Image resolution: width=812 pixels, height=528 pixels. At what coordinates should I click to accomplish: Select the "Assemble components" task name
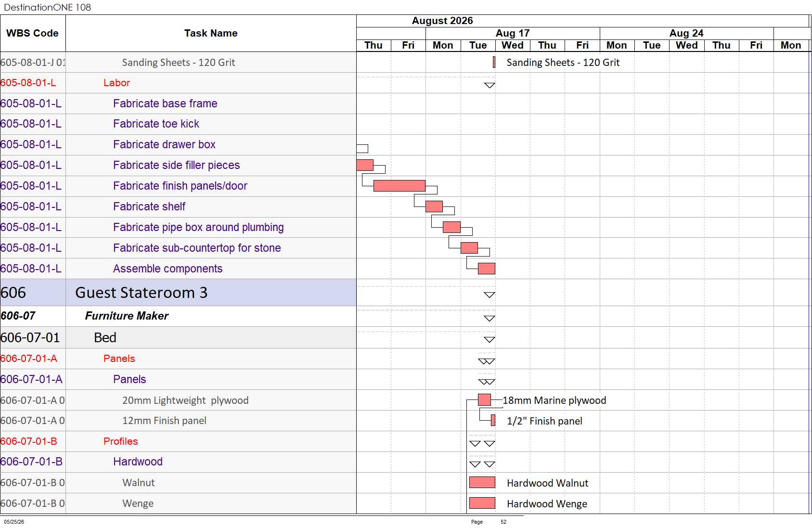pos(168,269)
